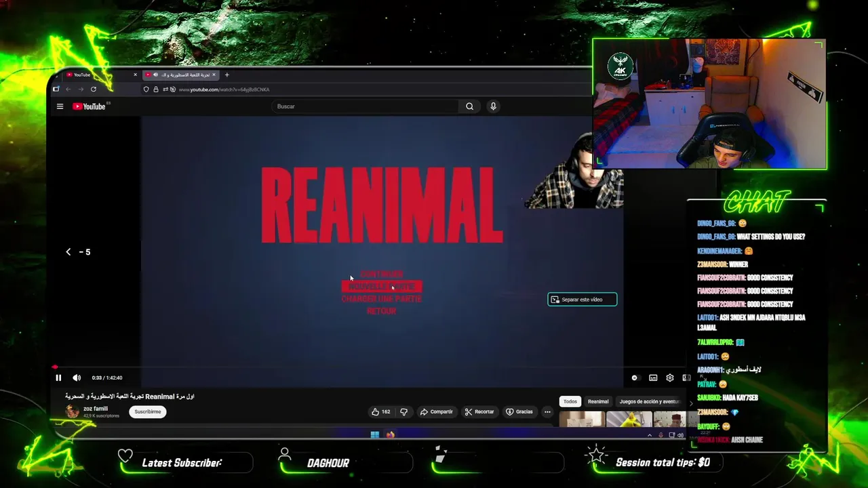Click Z3MANSOOR 'WINNER' chat message
This screenshot has height=488, width=868.
click(x=723, y=264)
